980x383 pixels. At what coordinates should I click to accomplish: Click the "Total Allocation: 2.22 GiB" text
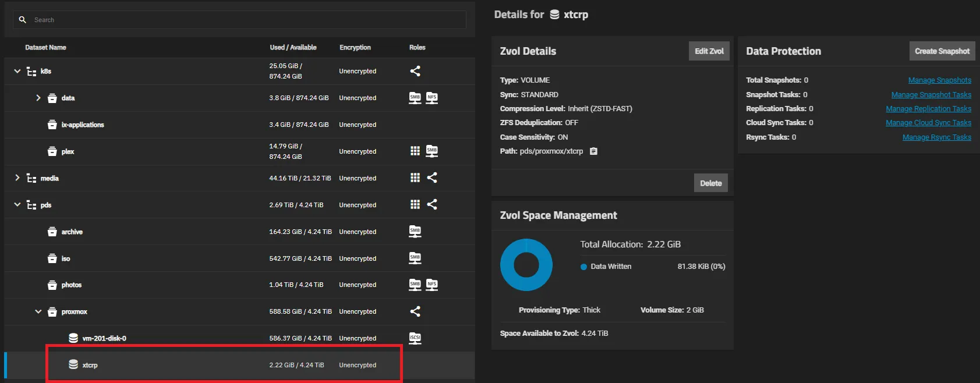(x=630, y=244)
